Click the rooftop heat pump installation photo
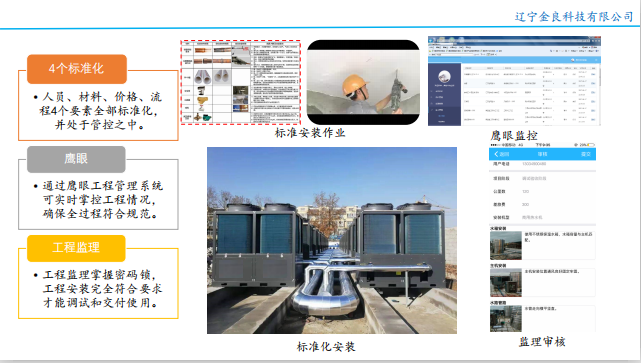This screenshot has height=363, width=641. coord(332,240)
